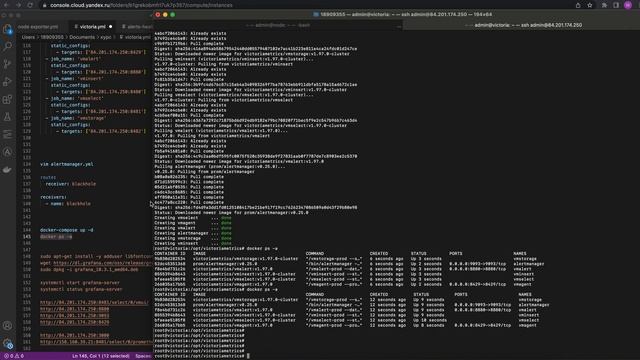Viewport: 640px width, 360px height.
Task: Click the browser forward arrow
Action: 18,5
